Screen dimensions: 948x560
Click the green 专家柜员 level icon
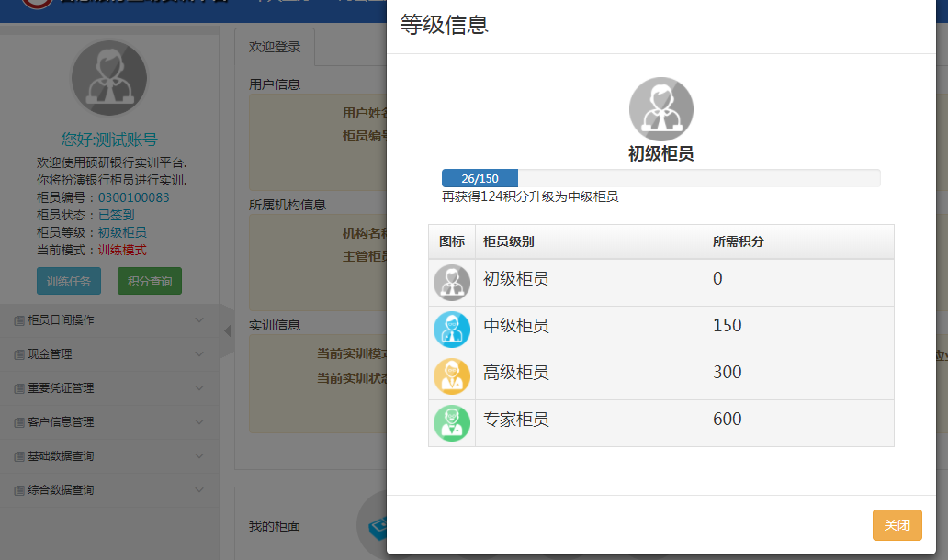pyautogui.click(x=451, y=423)
